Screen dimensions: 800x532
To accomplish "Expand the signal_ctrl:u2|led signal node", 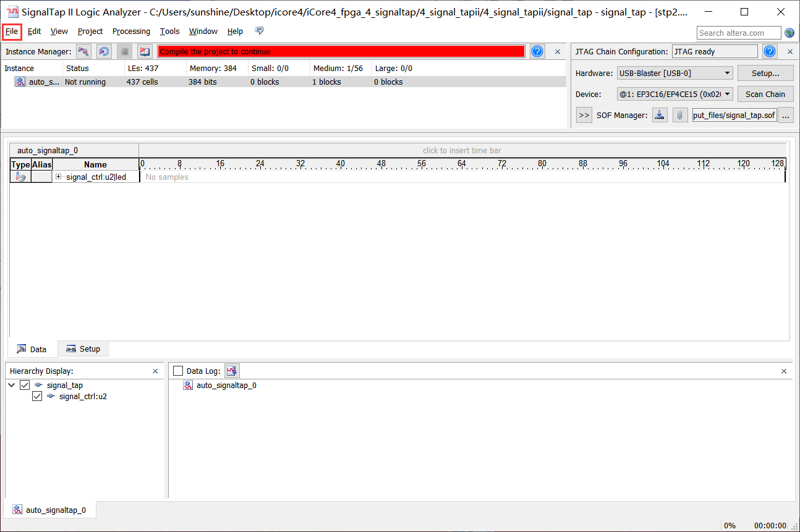I will tap(59, 177).
